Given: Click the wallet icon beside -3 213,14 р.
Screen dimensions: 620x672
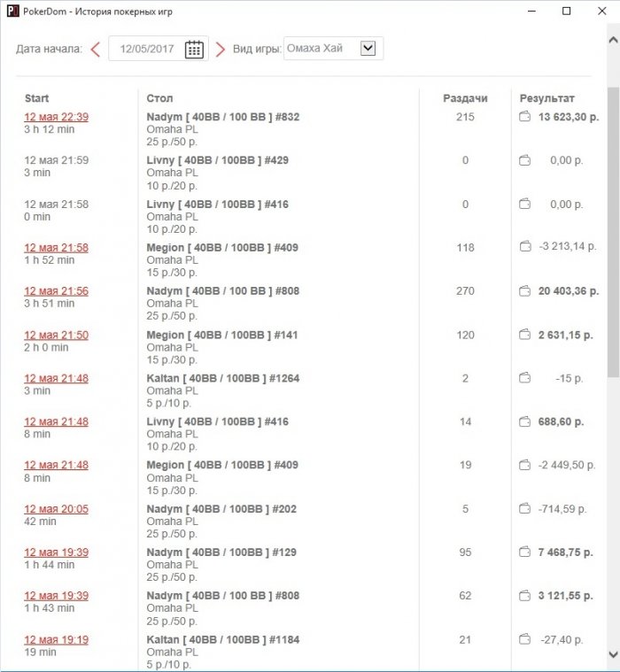Looking at the screenshot, I should click(524, 248).
